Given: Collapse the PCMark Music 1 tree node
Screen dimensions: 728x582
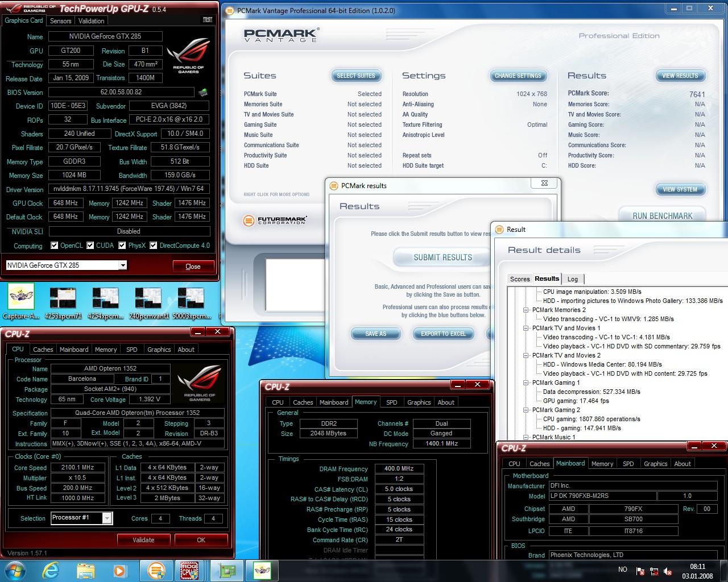Looking at the screenshot, I should click(x=526, y=437).
